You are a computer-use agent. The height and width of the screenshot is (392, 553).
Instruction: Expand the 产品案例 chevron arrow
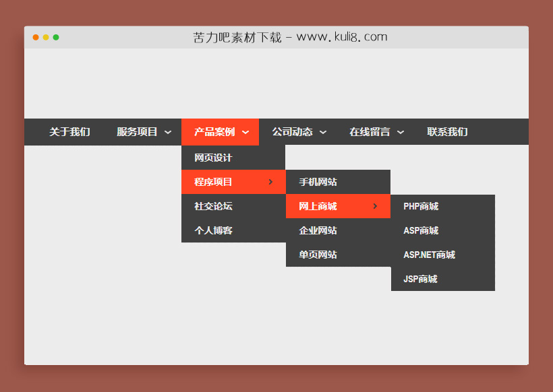(245, 133)
